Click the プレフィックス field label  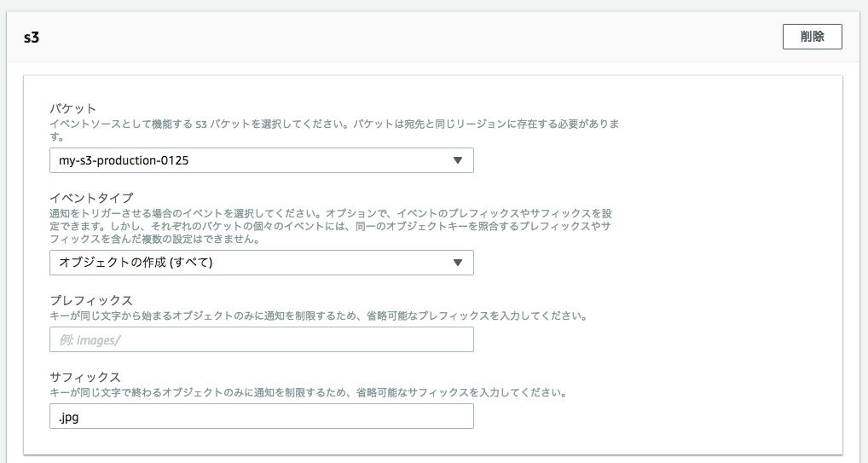(91, 300)
